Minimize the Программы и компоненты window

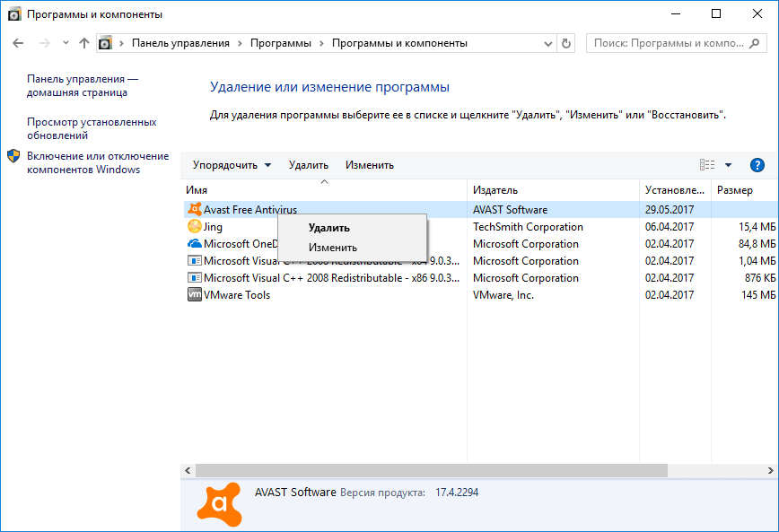[676, 14]
